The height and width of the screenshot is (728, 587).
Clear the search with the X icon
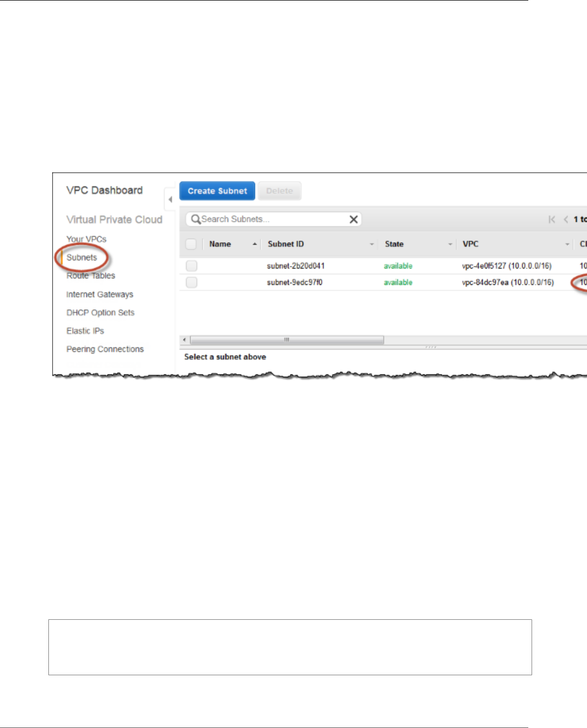coord(353,219)
